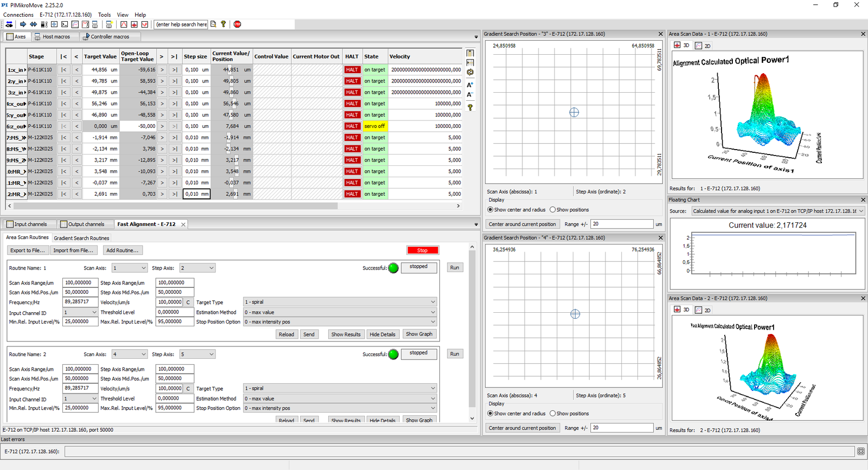This screenshot has height=470, width=868.
Task: Open the Floating Chart Source dropdown
Action: coord(777,211)
